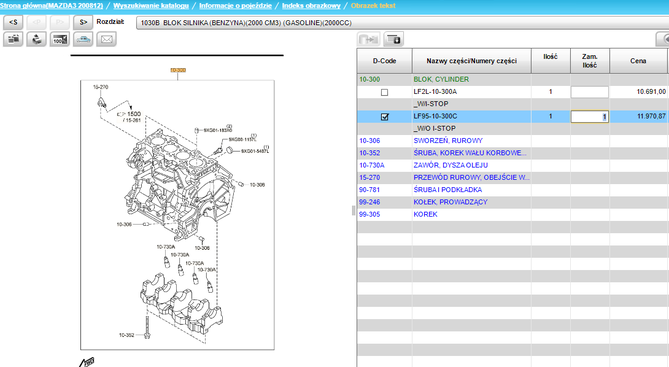Image resolution: width=669 pixels, height=367 pixels.
Task: Click highlighted 10-300 label above diagram
Action: (x=178, y=70)
